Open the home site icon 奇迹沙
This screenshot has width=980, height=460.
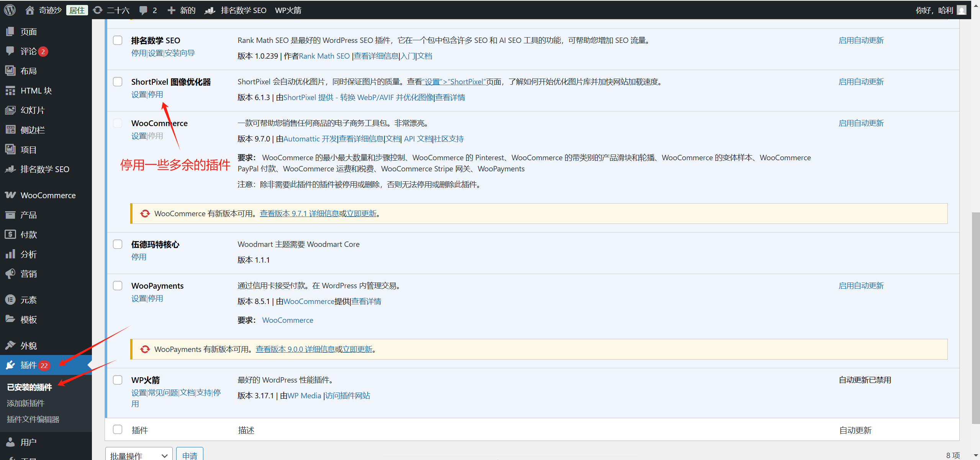[29, 10]
